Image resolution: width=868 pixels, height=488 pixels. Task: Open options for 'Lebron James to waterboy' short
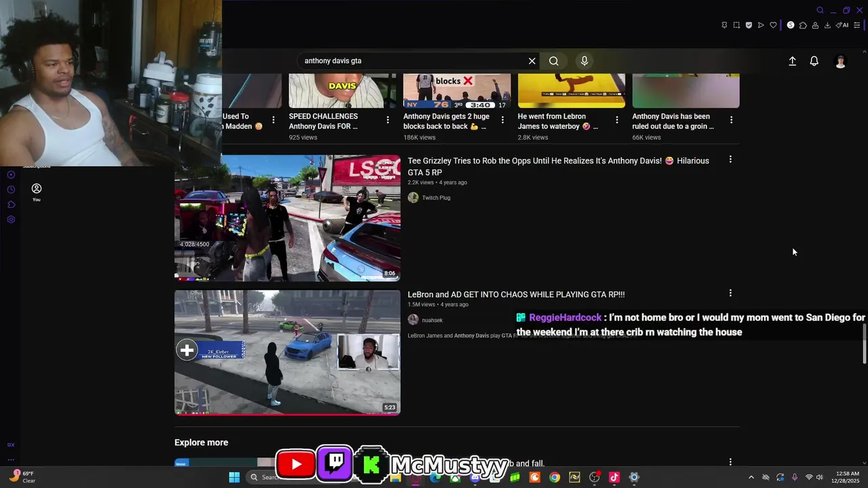(617, 120)
